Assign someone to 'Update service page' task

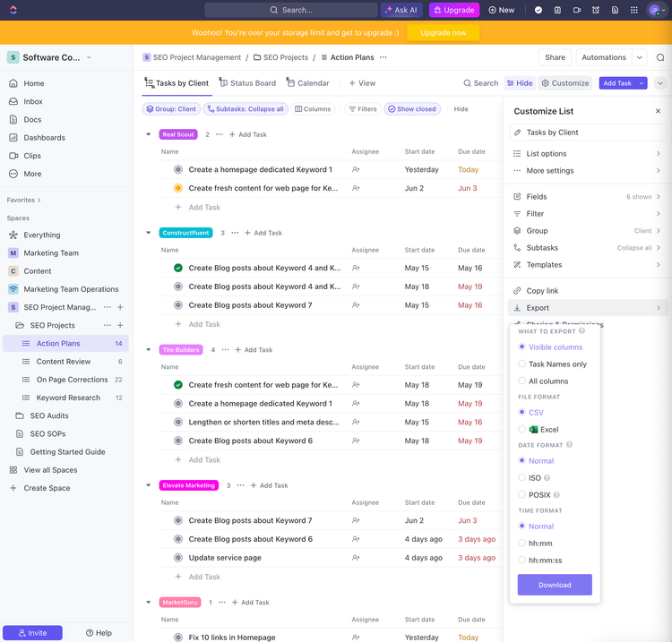click(356, 558)
